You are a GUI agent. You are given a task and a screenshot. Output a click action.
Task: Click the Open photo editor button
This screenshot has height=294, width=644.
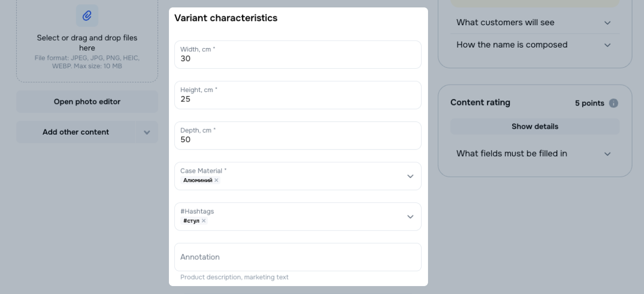(87, 101)
